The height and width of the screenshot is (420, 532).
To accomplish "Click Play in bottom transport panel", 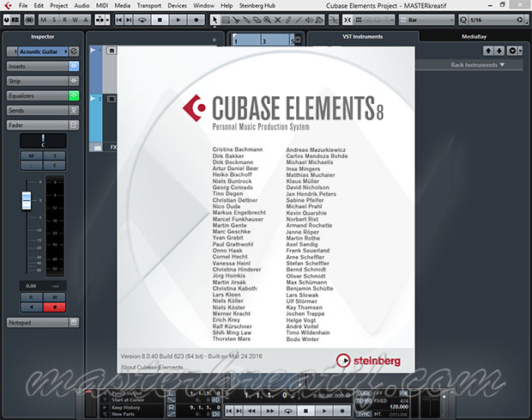I will click(324, 411).
